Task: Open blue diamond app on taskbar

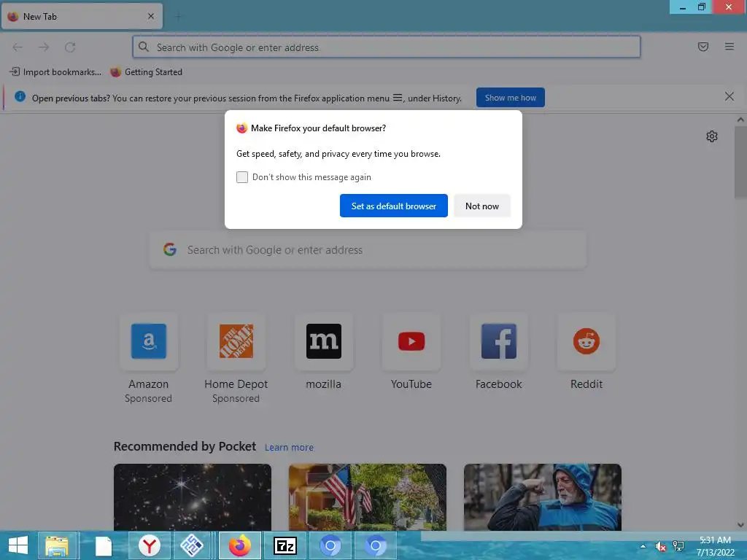Action: point(192,545)
